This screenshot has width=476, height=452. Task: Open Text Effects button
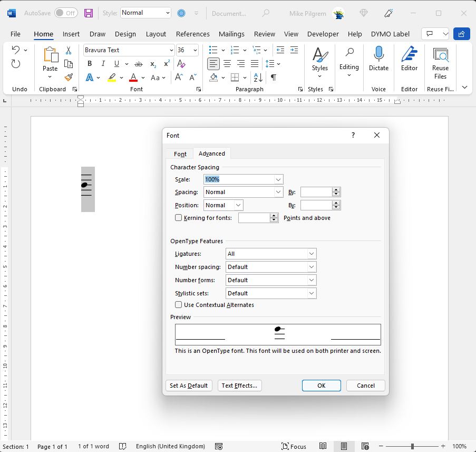point(239,386)
